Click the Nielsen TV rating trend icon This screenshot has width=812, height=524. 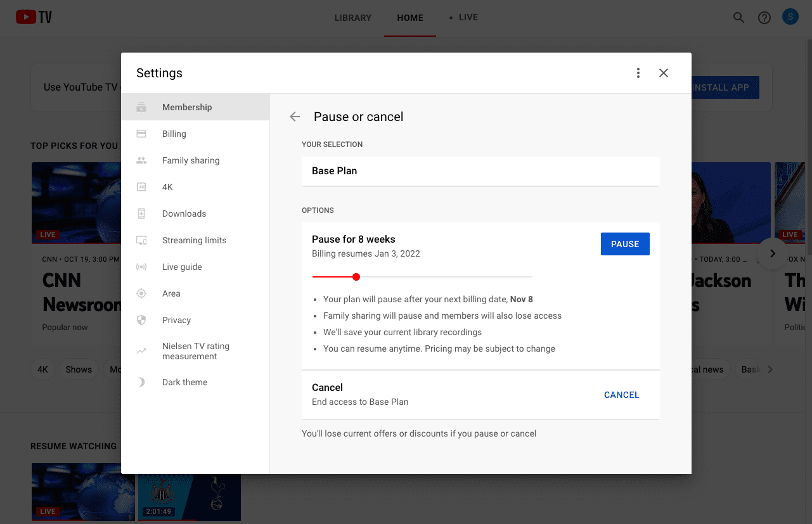[x=141, y=351]
